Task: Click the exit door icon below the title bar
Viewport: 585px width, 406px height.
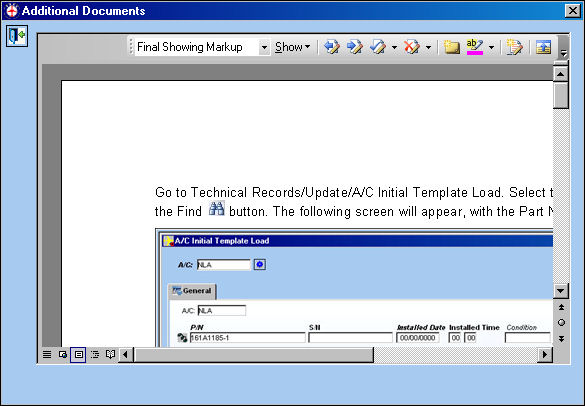Action: 17,36
